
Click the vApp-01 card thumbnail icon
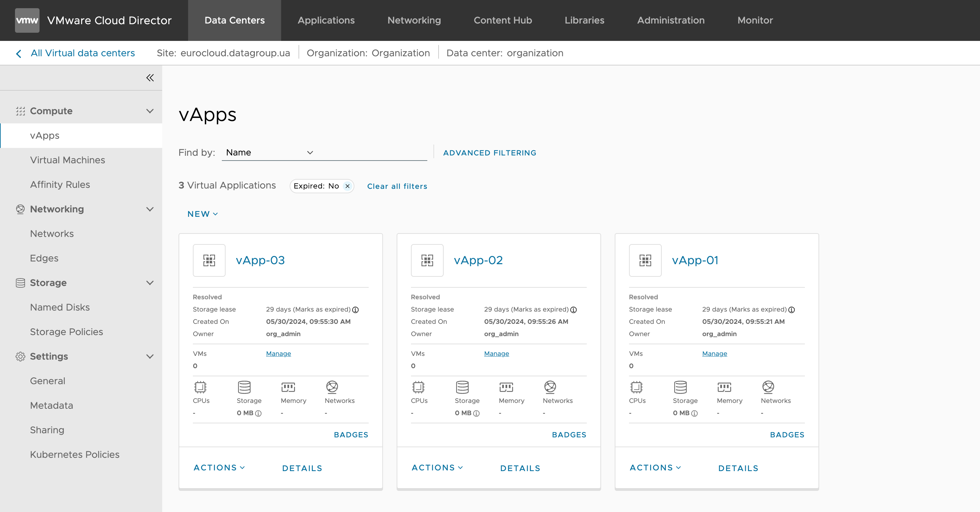click(x=645, y=260)
